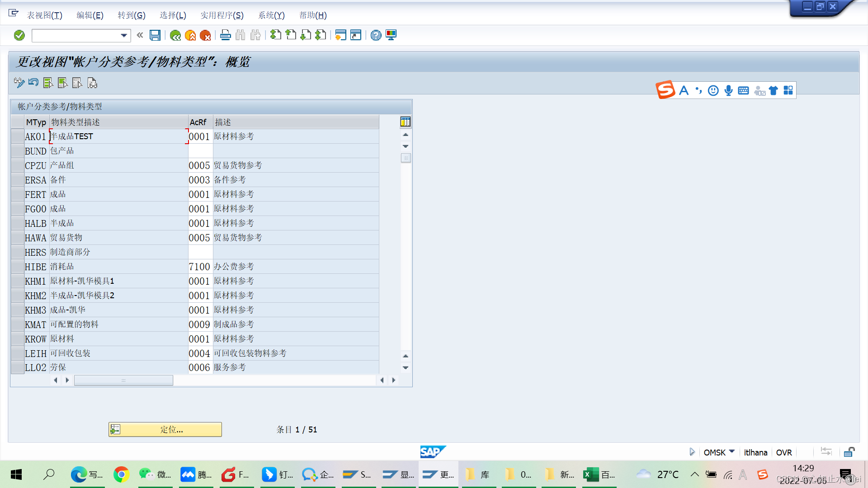868x488 pixels.
Task: Click the Undo change arrow icon
Action: point(33,83)
